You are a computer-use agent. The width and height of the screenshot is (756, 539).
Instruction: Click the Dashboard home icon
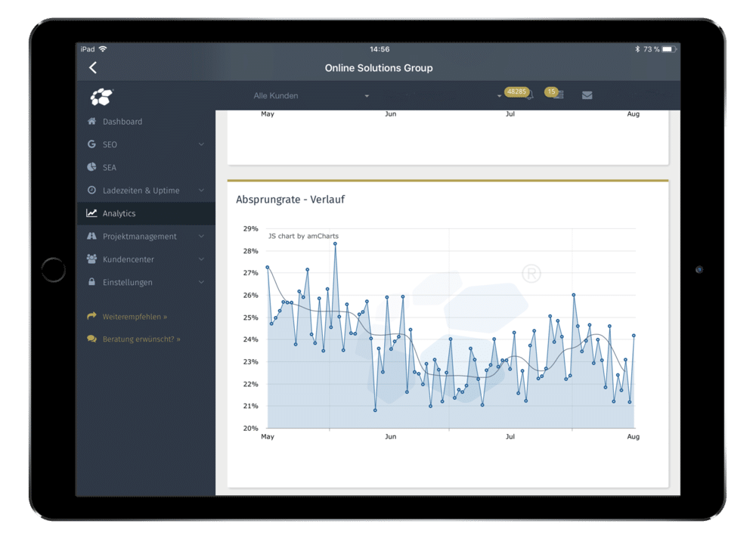coord(91,122)
